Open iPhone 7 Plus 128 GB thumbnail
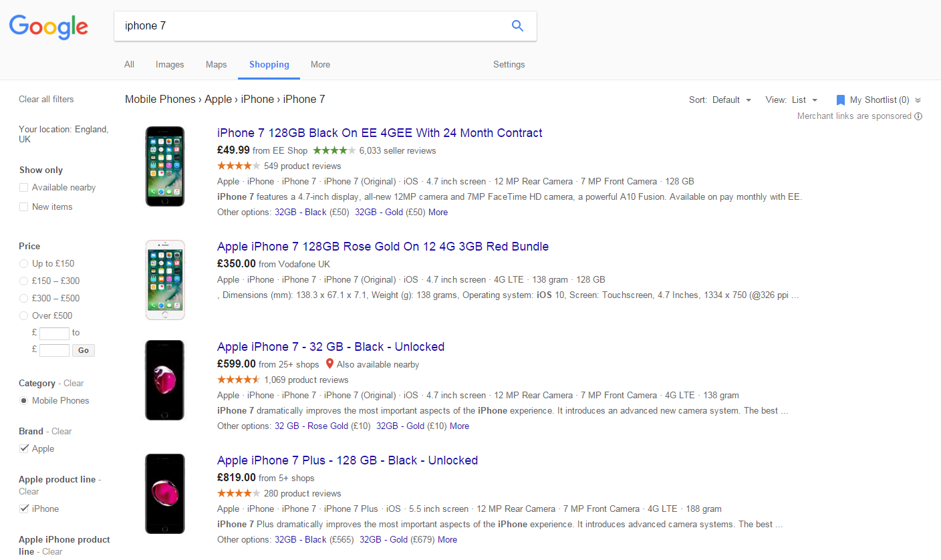 165,494
